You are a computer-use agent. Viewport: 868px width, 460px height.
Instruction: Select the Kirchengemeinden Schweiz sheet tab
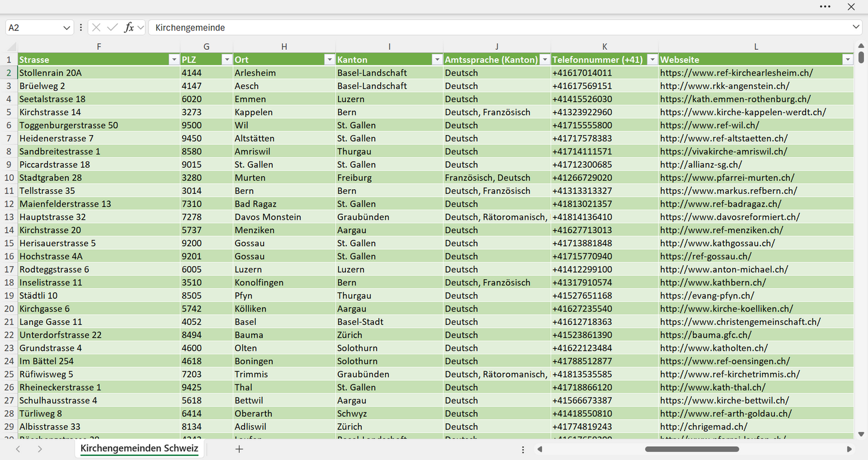point(139,449)
